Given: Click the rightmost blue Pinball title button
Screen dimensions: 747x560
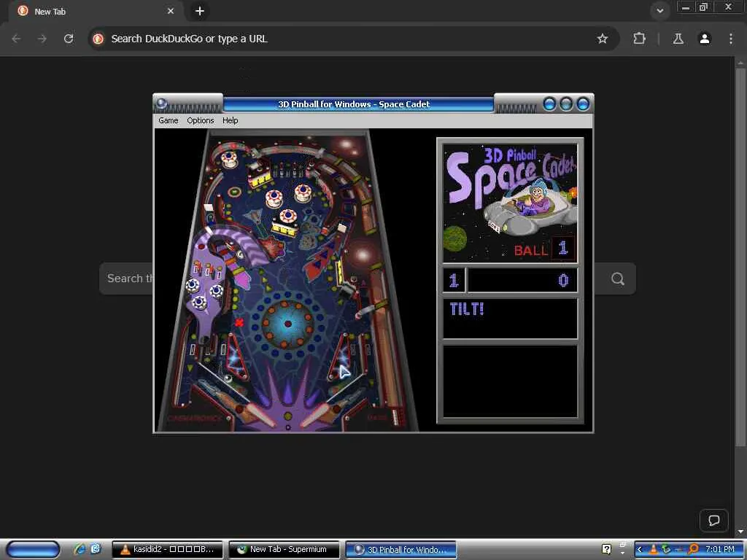Looking at the screenshot, I should click(x=583, y=104).
